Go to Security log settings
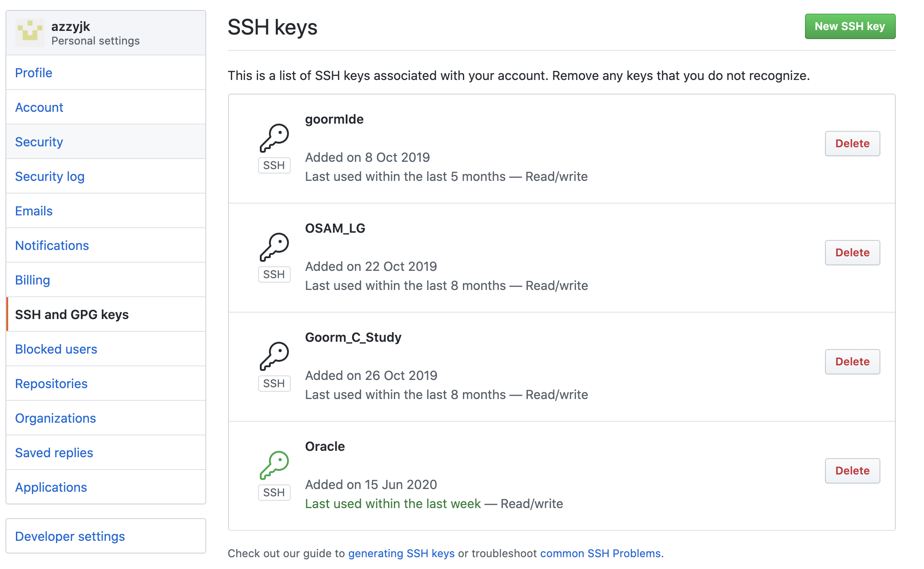Image resolution: width=924 pixels, height=569 pixels. coord(50,176)
